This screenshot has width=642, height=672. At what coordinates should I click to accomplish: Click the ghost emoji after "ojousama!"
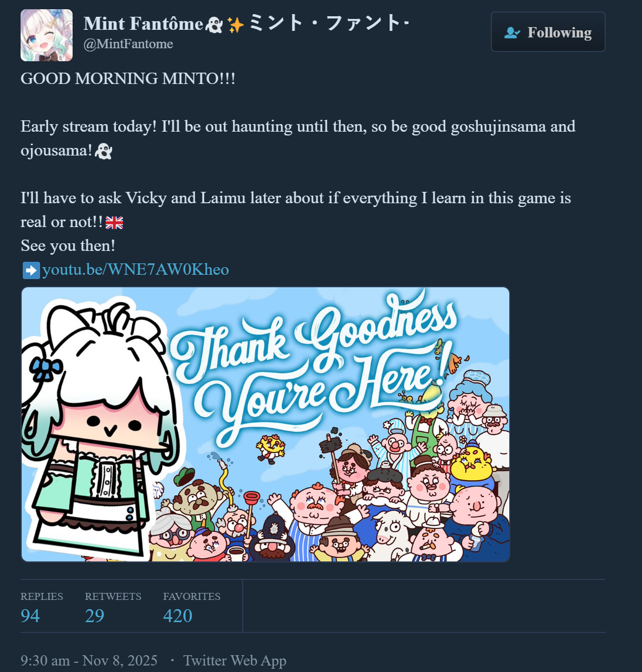(103, 151)
